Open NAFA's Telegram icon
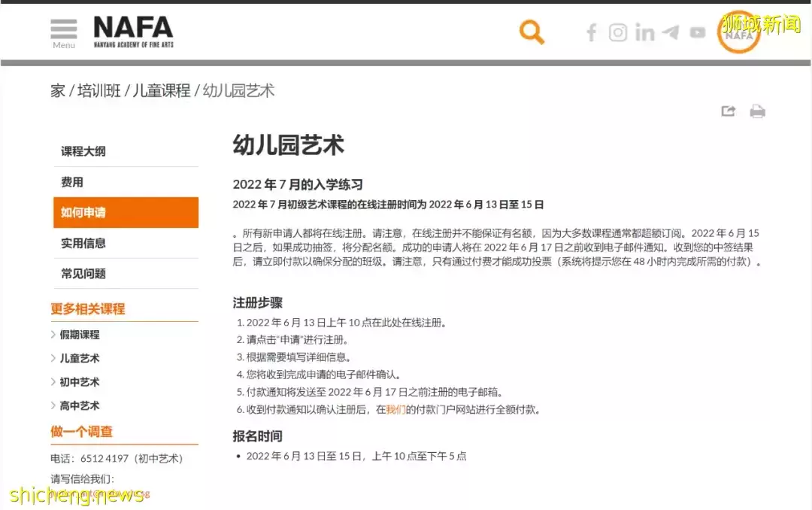The width and height of the screenshot is (812, 510). click(671, 32)
